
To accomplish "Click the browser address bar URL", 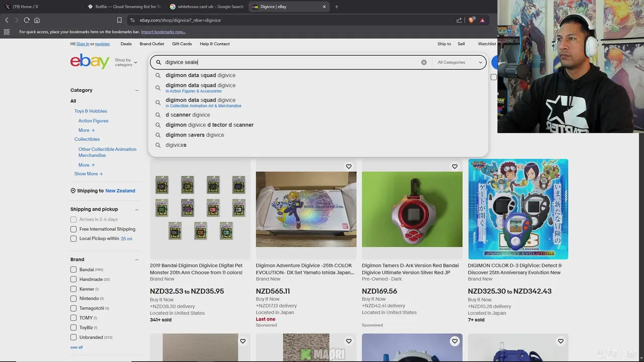I will 180,20.
